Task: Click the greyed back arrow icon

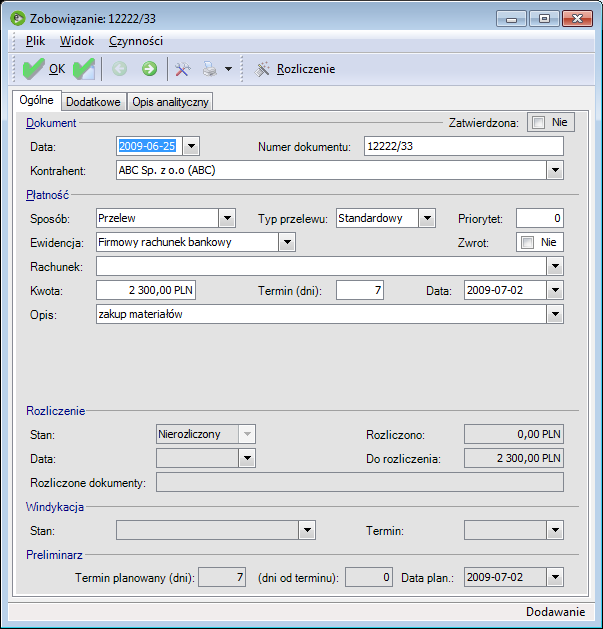Action: (119, 69)
